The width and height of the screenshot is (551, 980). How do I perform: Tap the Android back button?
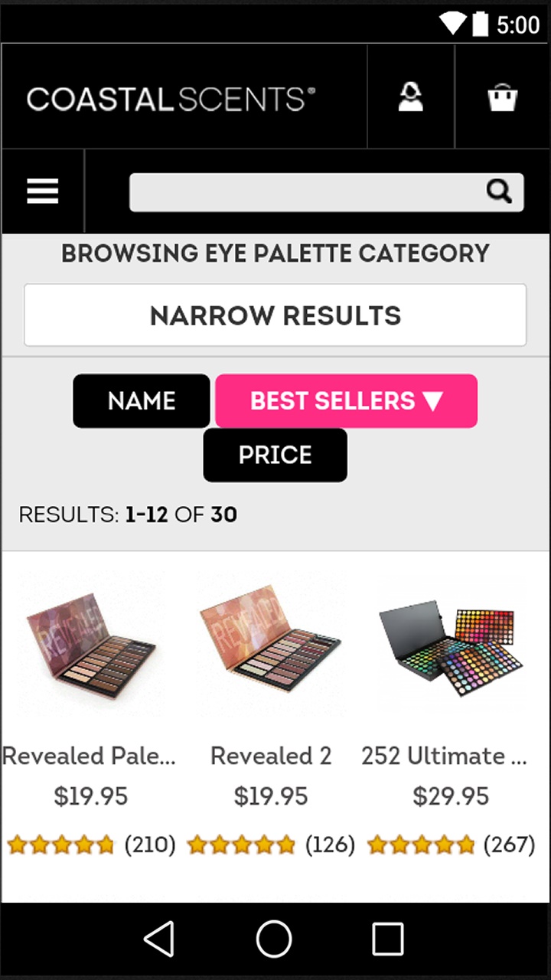[159, 939]
